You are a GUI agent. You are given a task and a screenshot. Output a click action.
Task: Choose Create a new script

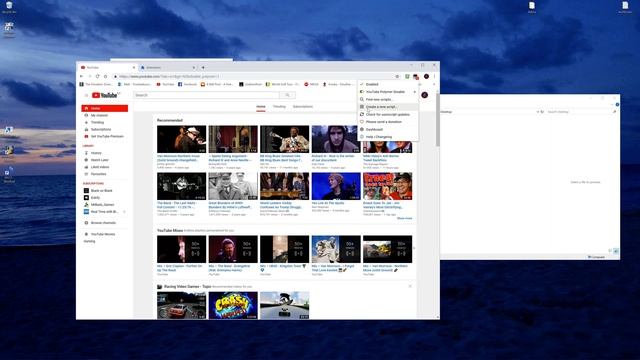coord(388,107)
